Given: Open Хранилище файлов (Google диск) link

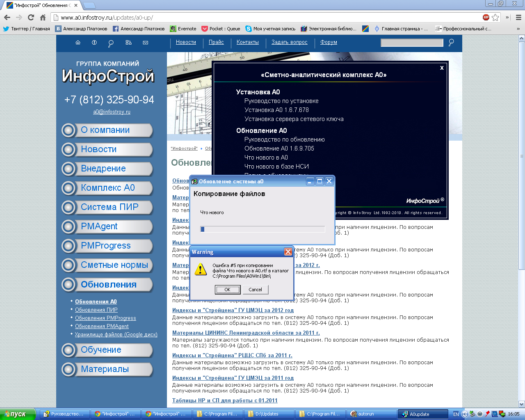Looking at the screenshot, I should [116, 335].
